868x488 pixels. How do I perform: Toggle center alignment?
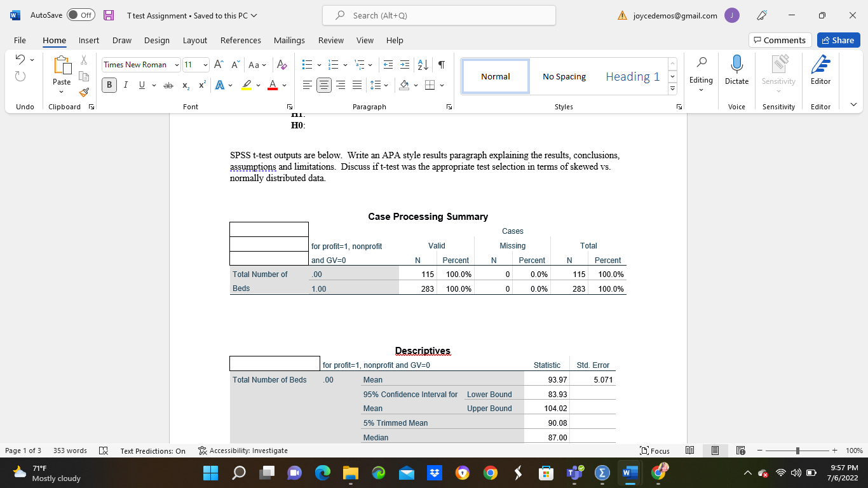[323, 85]
